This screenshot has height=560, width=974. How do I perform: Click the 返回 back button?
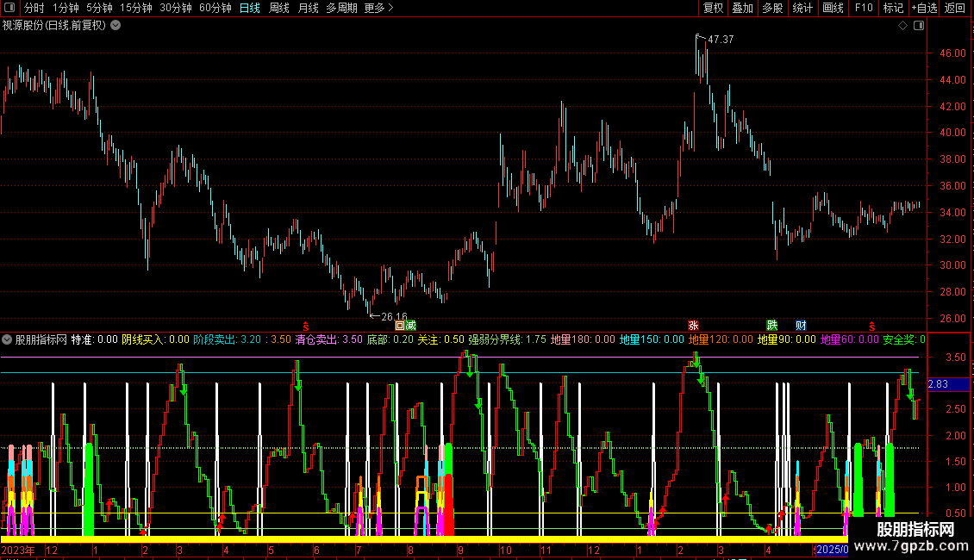click(955, 8)
